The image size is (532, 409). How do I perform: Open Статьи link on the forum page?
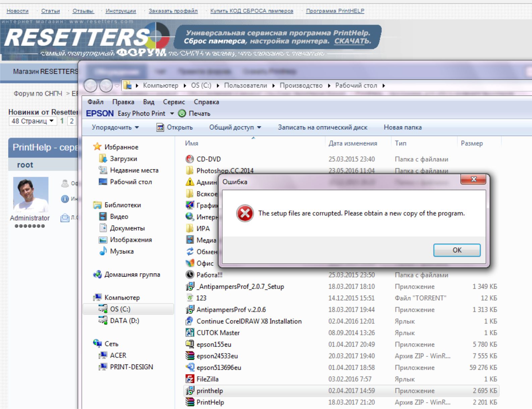coord(50,11)
